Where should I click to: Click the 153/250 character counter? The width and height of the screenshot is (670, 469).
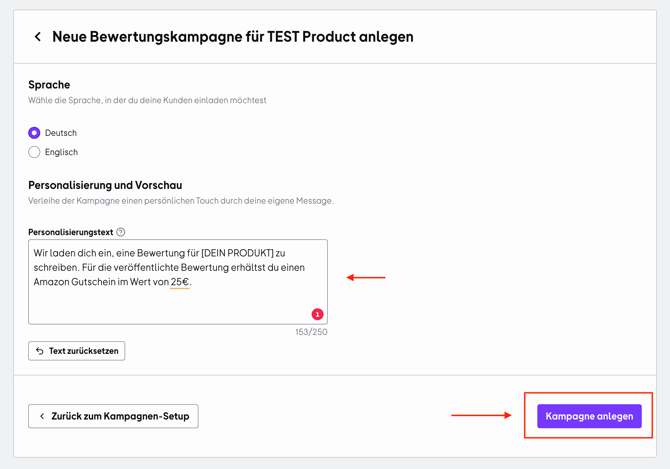point(311,332)
